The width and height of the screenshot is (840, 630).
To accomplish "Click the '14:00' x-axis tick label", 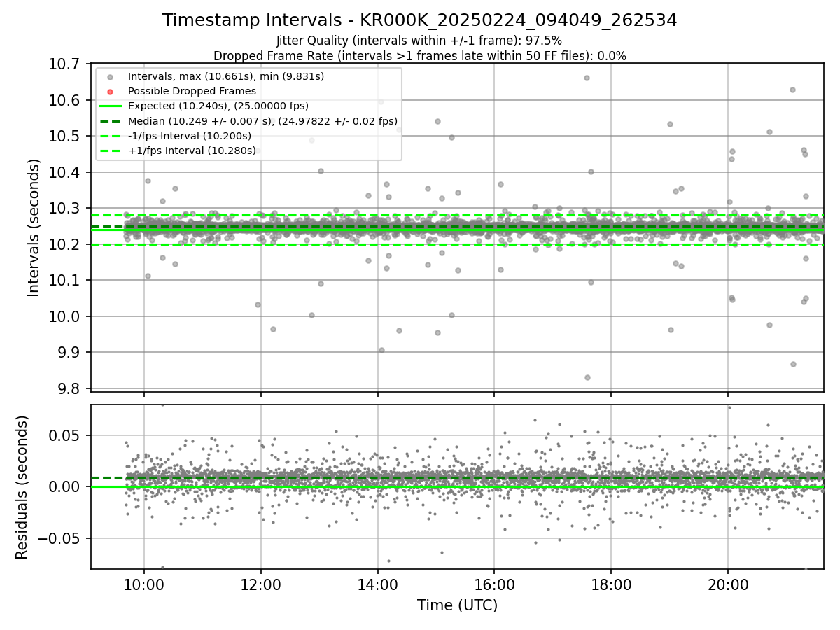I will (378, 583).
